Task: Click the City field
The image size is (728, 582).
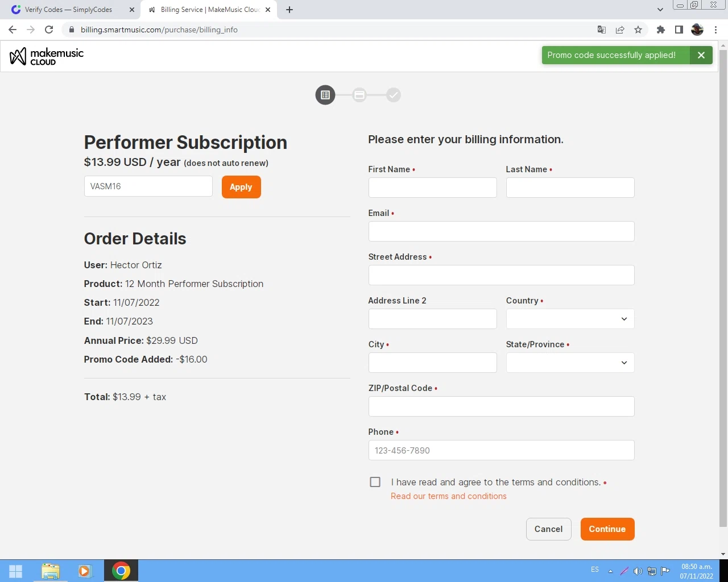Action: pyautogui.click(x=433, y=363)
